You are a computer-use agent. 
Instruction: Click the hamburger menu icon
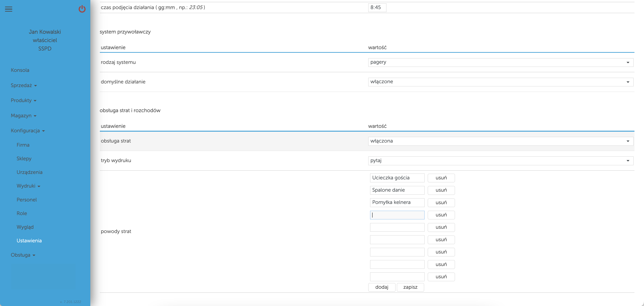click(x=8, y=9)
